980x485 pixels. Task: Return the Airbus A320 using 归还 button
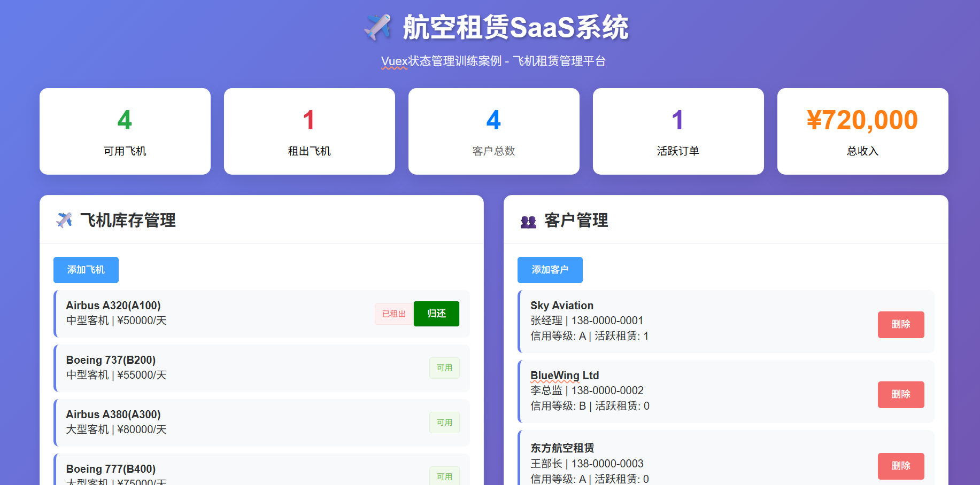click(436, 314)
